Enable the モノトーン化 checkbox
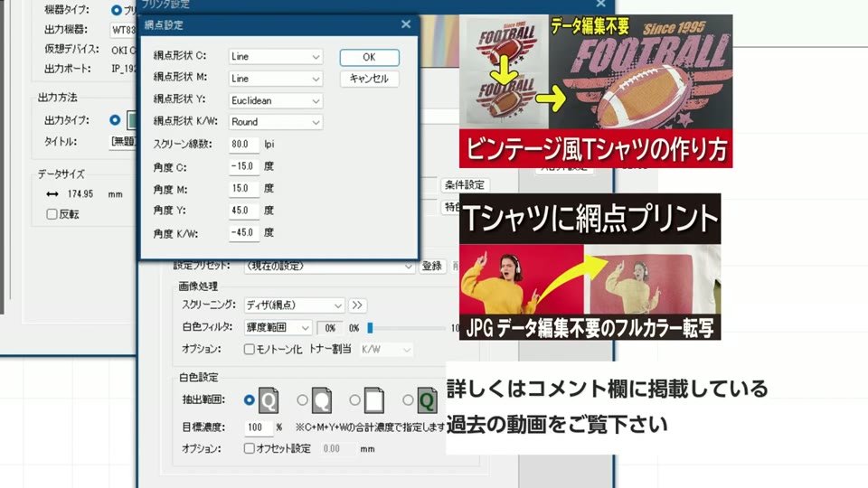The width and height of the screenshot is (868, 488). pos(250,349)
